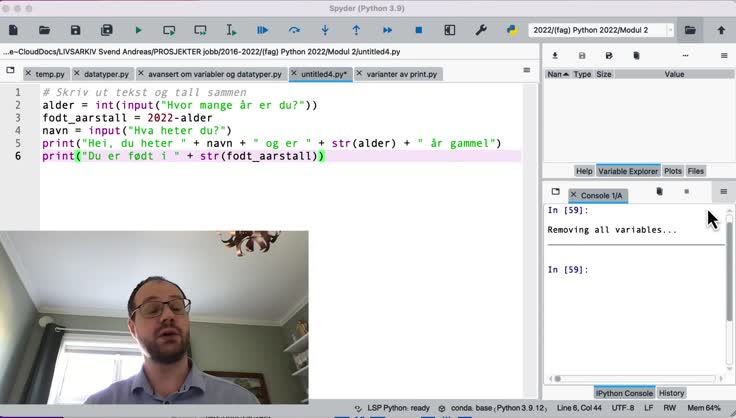Open Variable Explorer options hamburger menu
The height and width of the screenshot is (418, 736).
pyautogui.click(x=724, y=56)
